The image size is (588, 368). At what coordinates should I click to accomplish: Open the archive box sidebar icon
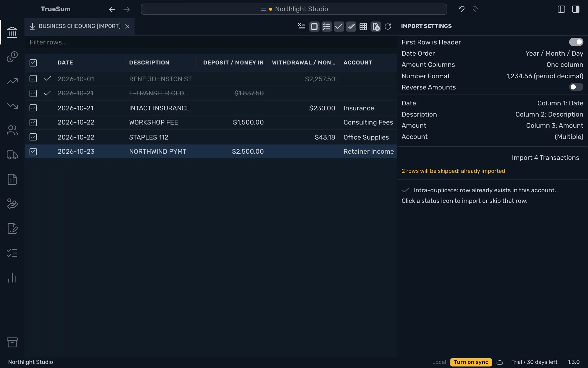pyautogui.click(x=12, y=342)
